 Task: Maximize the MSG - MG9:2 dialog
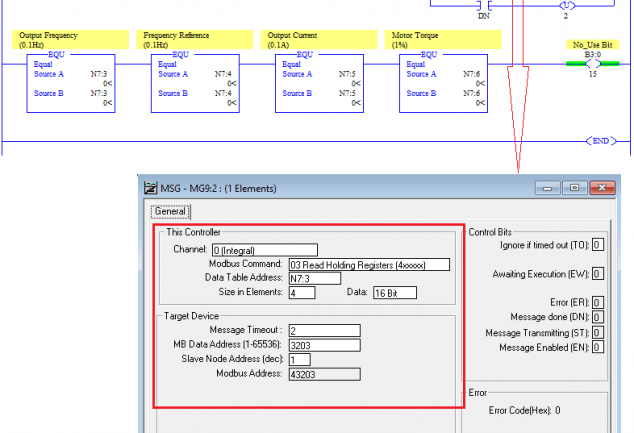(574, 188)
